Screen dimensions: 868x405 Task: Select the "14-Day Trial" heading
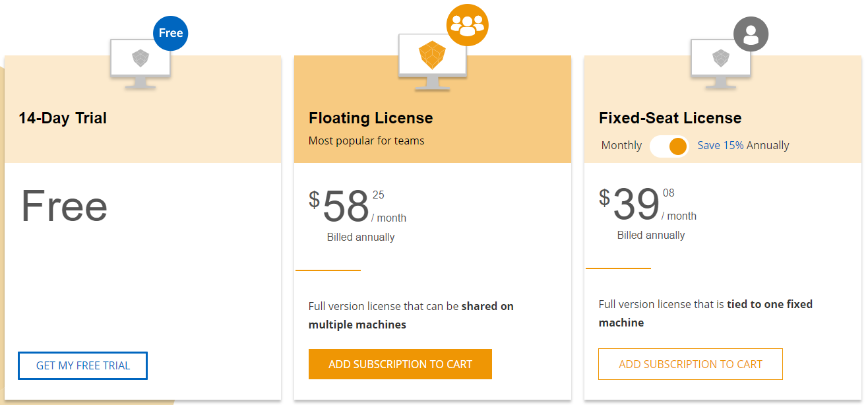(x=63, y=118)
